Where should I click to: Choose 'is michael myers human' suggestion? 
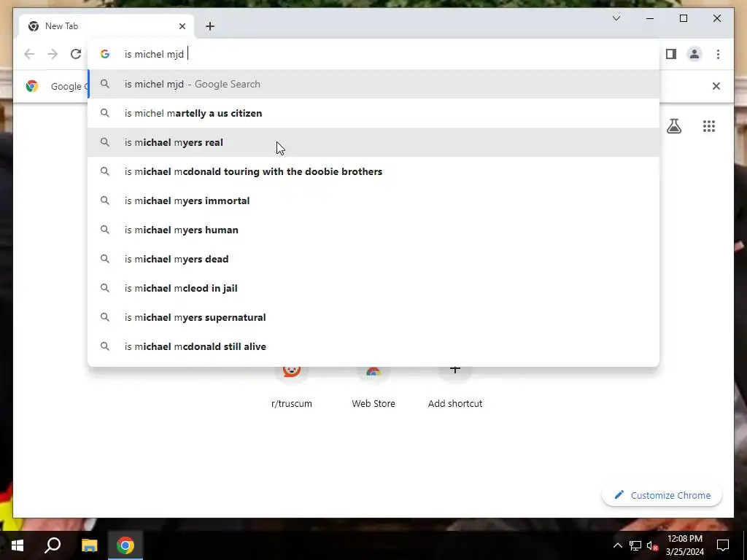[373, 230]
